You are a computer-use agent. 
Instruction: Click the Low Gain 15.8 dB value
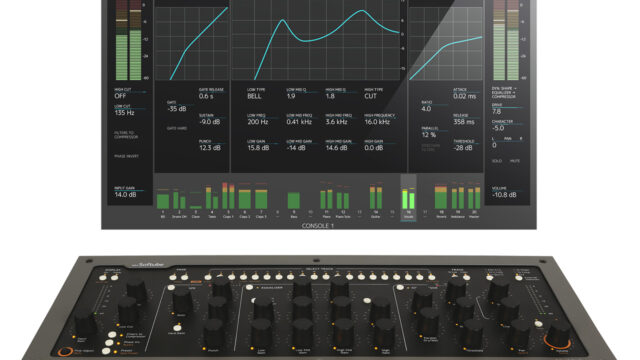(258, 148)
